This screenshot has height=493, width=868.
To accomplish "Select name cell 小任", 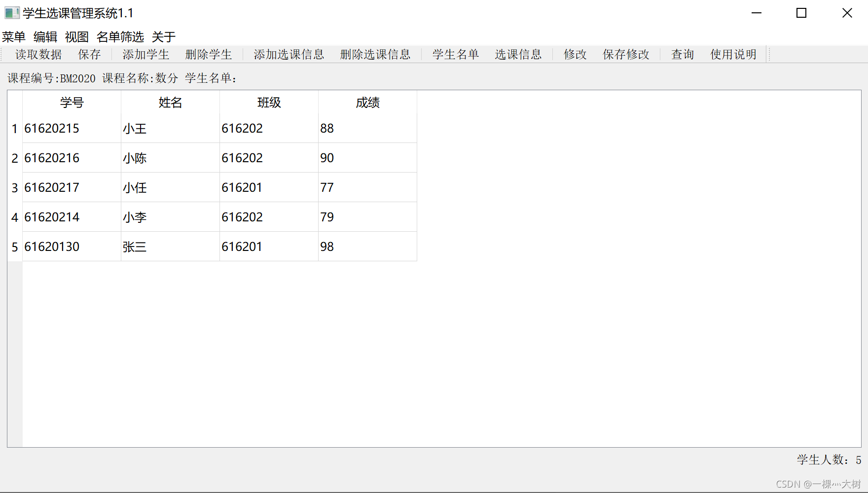I will pos(171,187).
